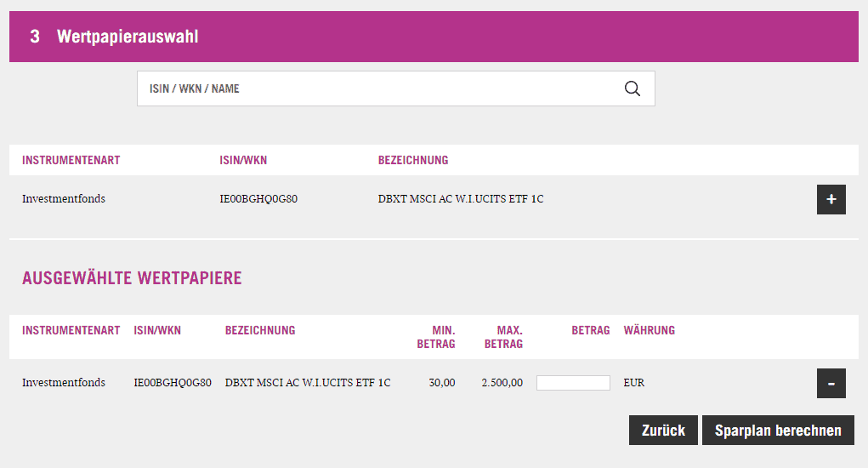Screen dimensions: 868x468
Task: Click the BEZEICHNUNG header in the search results table
Action: pyautogui.click(x=412, y=160)
